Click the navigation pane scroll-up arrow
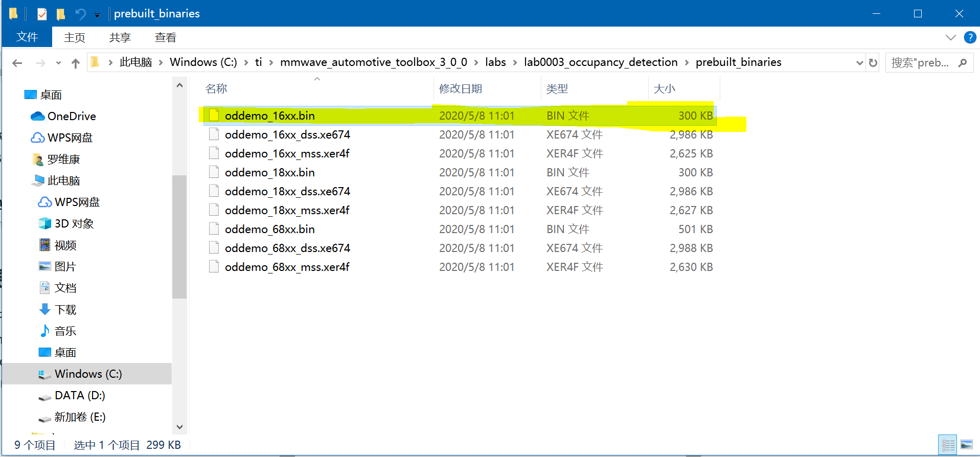This screenshot has width=980, height=457. point(179,85)
